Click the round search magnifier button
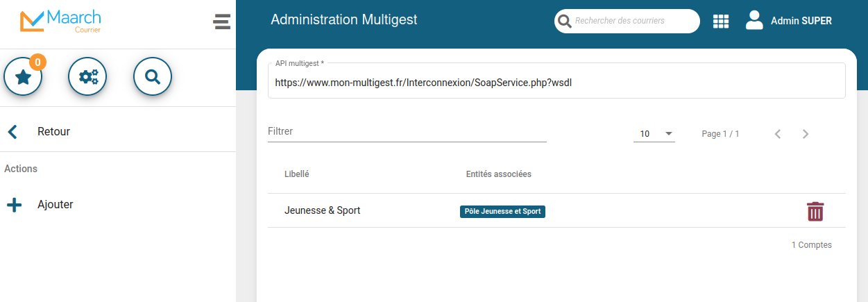The image size is (868, 302). click(153, 77)
